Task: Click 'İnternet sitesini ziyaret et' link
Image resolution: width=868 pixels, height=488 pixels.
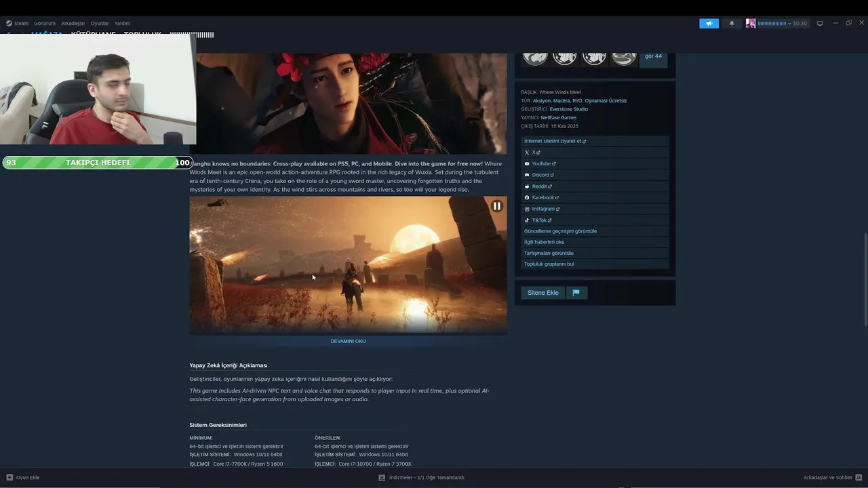Action: coord(553,141)
